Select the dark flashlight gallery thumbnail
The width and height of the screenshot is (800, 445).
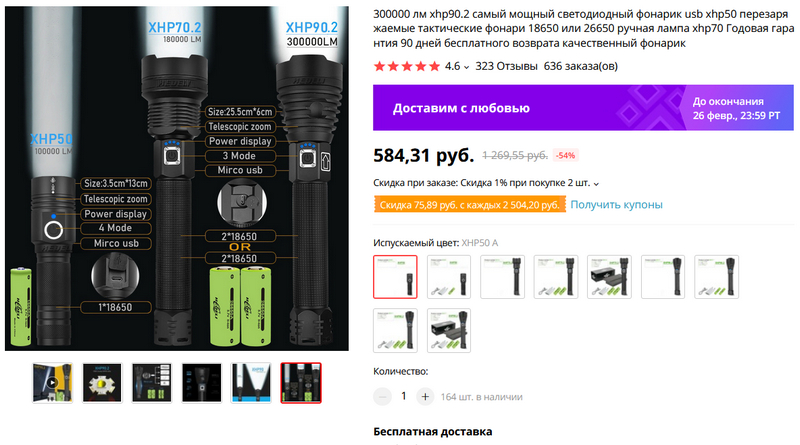point(202,383)
